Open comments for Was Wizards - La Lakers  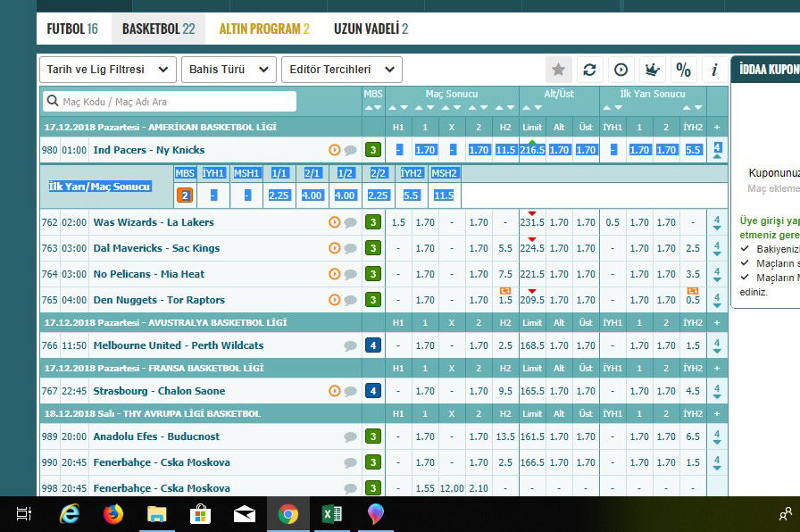(x=350, y=222)
